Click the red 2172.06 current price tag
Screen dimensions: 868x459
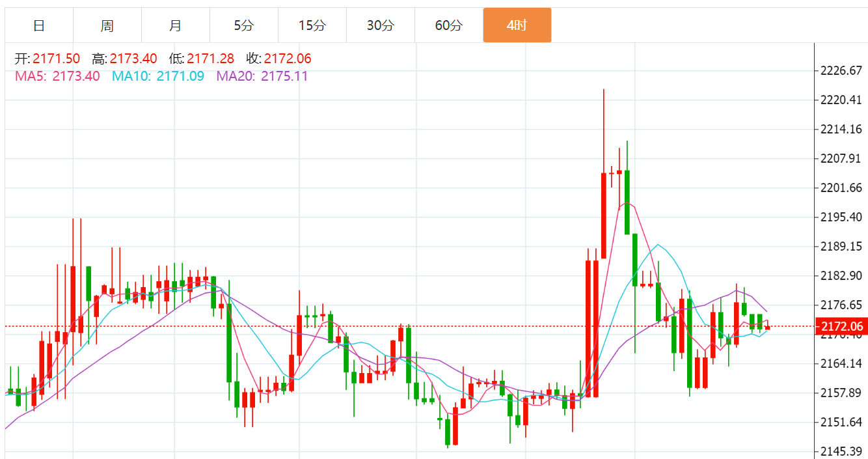pos(841,327)
